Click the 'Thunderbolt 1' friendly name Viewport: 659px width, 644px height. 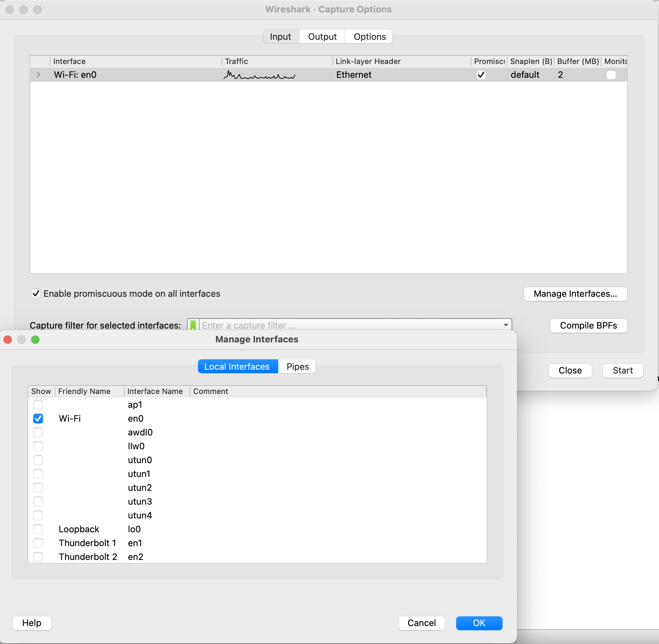pos(88,543)
